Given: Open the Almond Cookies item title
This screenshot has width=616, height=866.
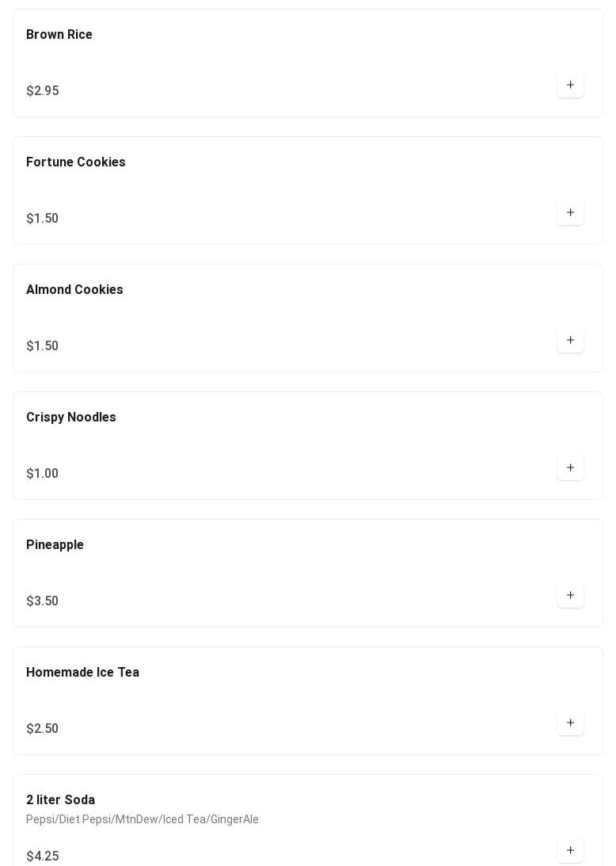Looking at the screenshot, I should [x=74, y=289].
